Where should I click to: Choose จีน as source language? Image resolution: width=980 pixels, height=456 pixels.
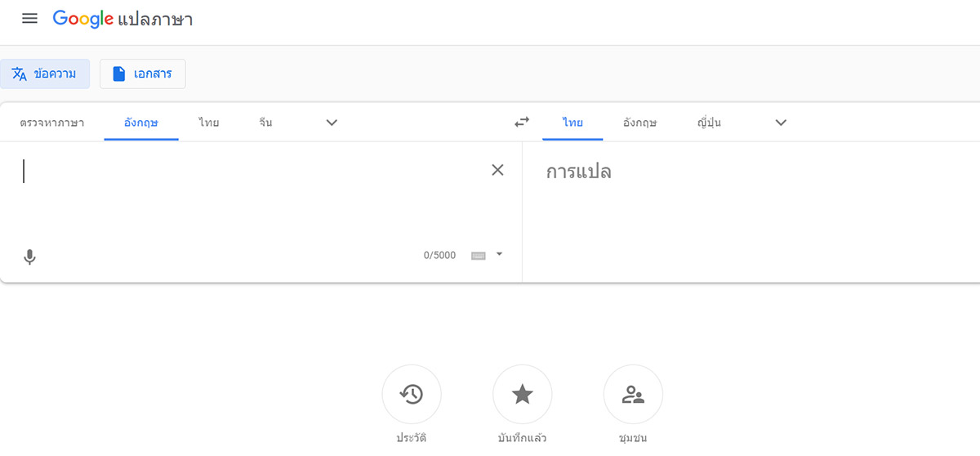[x=265, y=123]
